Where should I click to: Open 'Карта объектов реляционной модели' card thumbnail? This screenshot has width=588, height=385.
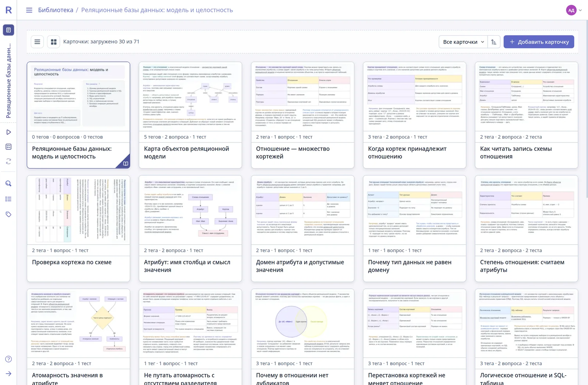[x=190, y=97]
